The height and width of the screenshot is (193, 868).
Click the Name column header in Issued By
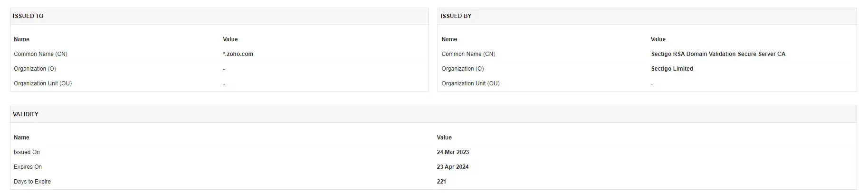click(x=449, y=39)
